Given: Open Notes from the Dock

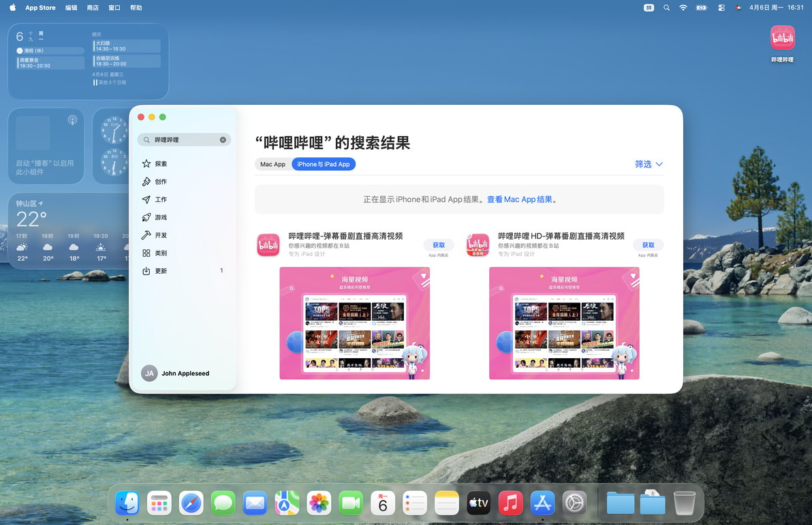Looking at the screenshot, I should (x=447, y=503).
